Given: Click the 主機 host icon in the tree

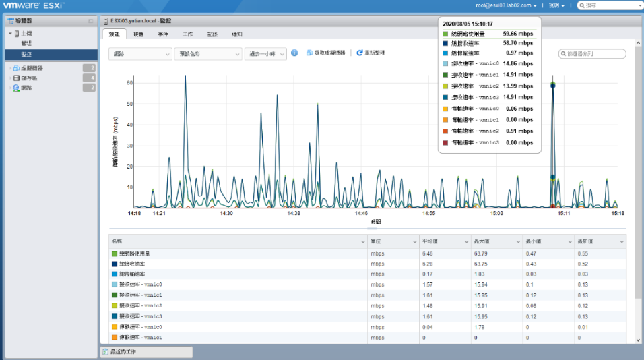Looking at the screenshot, I should [17, 33].
